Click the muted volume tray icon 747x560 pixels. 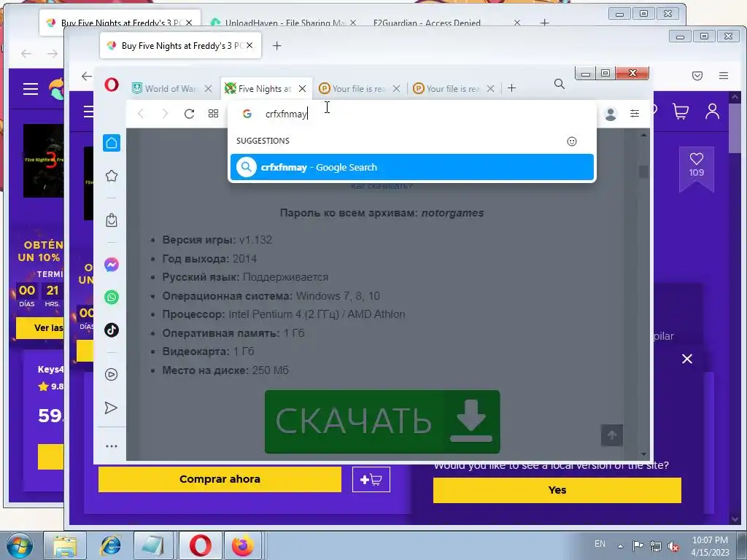tap(673, 546)
